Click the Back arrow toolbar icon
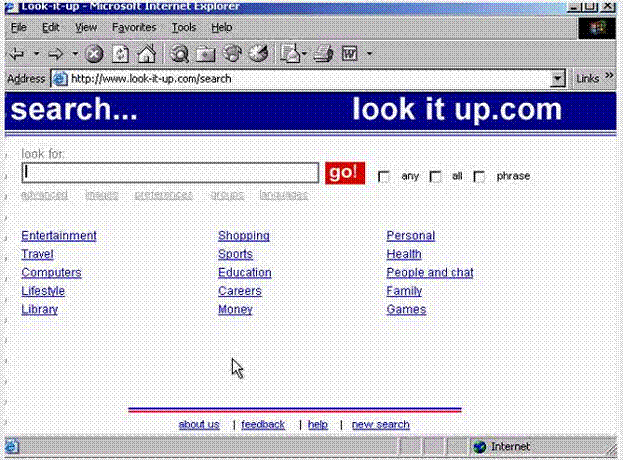This screenshot has height=460, width=623. coord(17,53)
